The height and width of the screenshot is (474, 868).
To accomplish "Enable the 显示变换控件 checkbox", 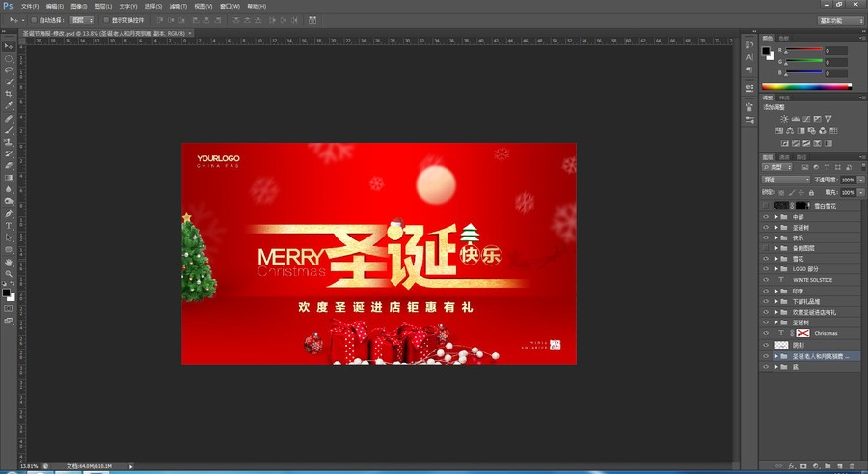I will coord(106,20).
